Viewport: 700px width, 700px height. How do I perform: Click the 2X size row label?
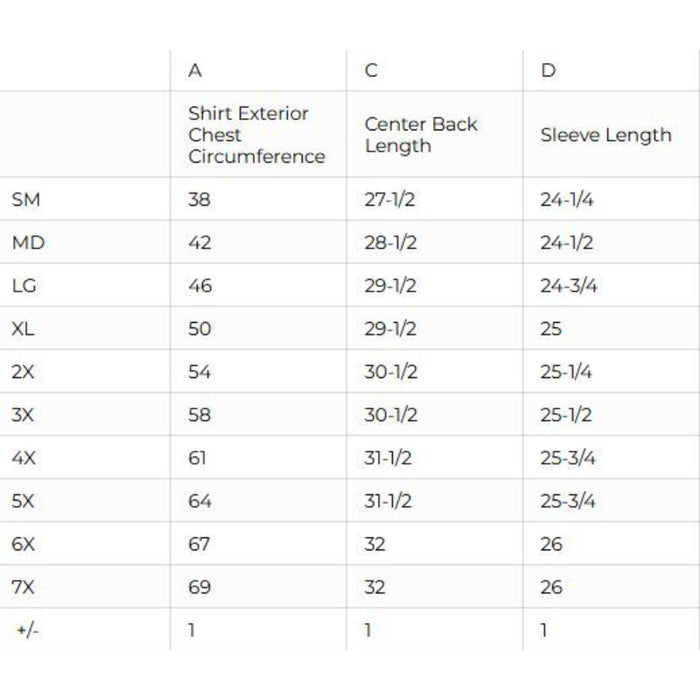coord(23,371)
